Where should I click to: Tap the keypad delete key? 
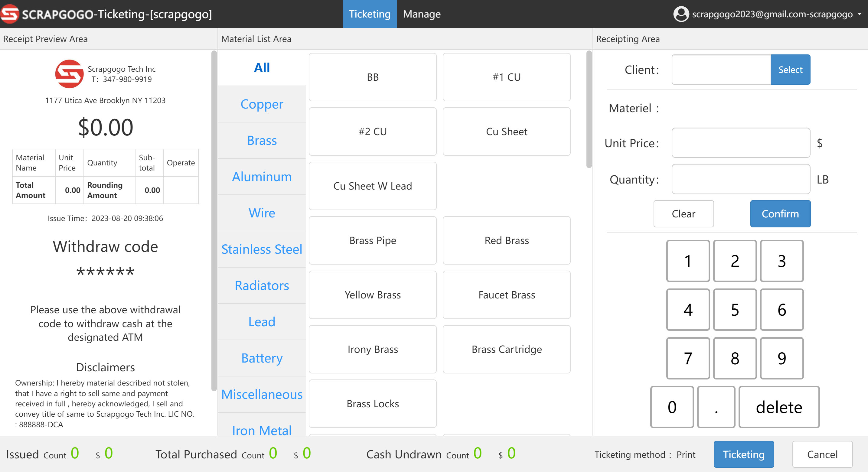pos(779,407)
